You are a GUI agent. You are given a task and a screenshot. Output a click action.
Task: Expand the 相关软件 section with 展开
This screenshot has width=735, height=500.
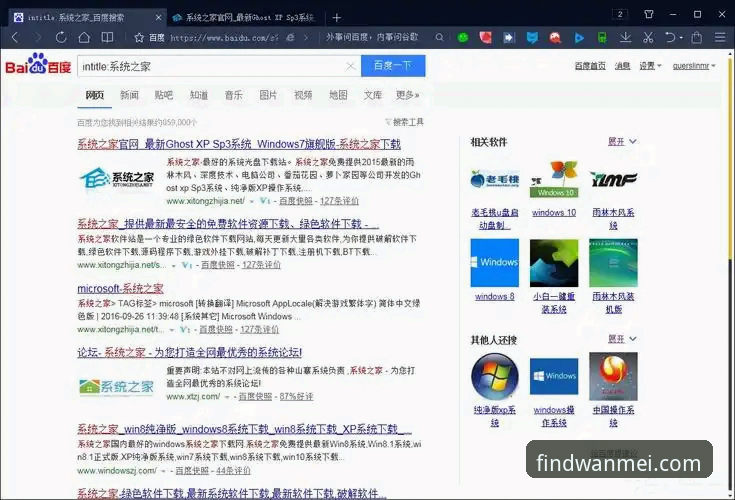click(622, 141)
